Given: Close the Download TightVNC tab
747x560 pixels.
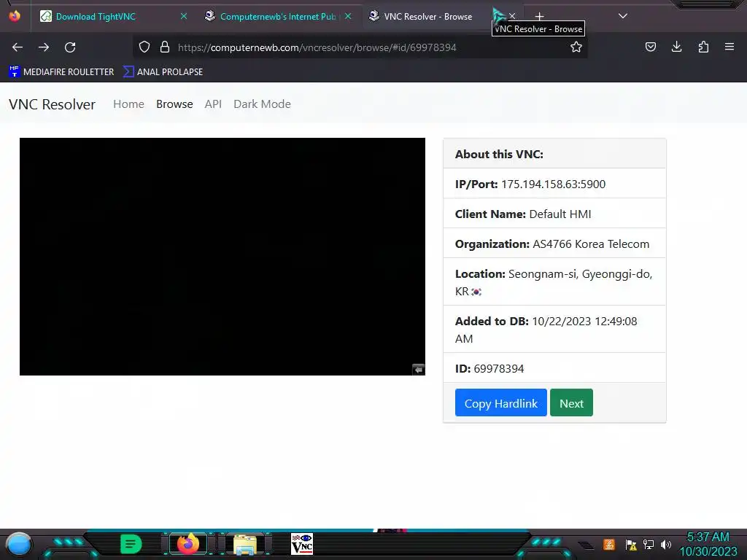Looking at the screenshot, I should click(183, 16).
